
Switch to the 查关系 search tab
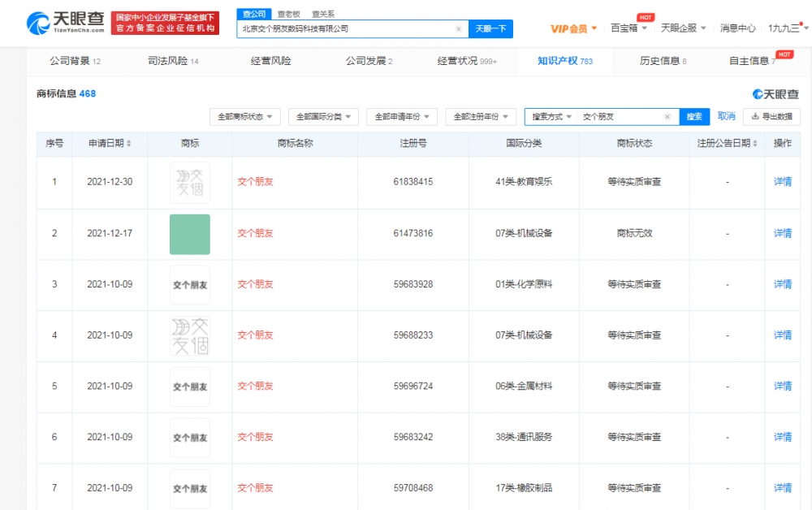323,14
